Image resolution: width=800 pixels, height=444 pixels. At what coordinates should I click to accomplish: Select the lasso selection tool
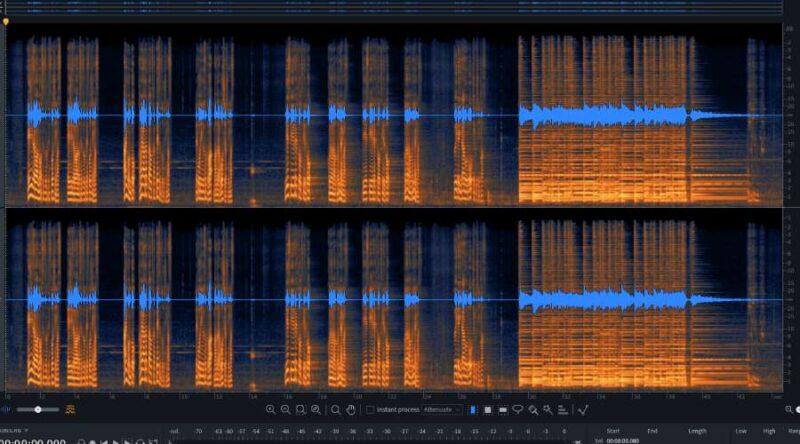click(518, 410)
